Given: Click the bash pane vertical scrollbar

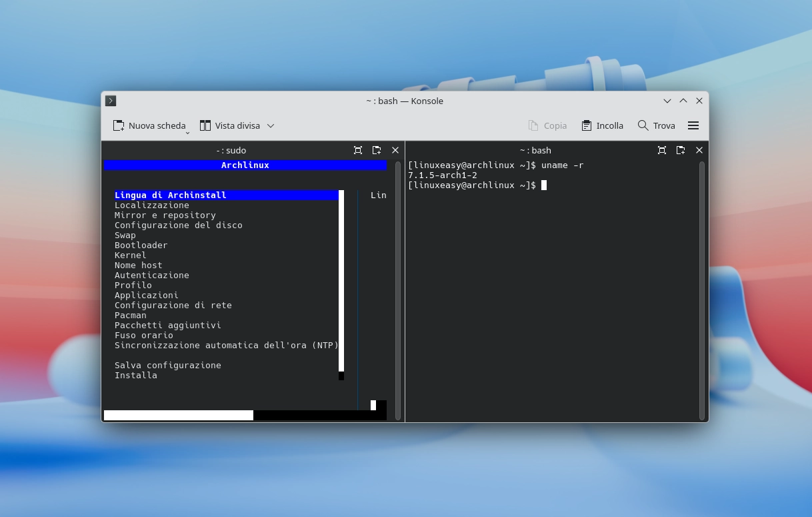Looking at the screenshot, I should click(x=702, y=290).
